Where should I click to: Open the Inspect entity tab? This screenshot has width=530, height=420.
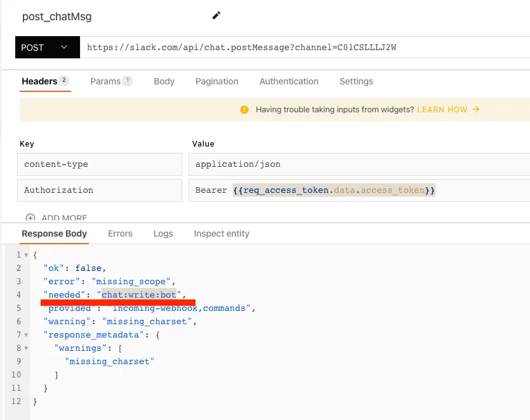pos(222,233)
